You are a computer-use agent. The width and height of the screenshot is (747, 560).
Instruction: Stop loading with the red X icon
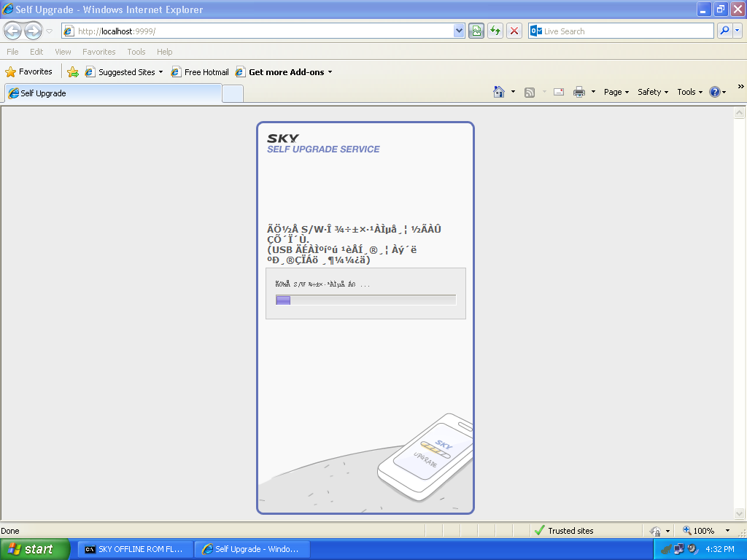tap(514, 31)
